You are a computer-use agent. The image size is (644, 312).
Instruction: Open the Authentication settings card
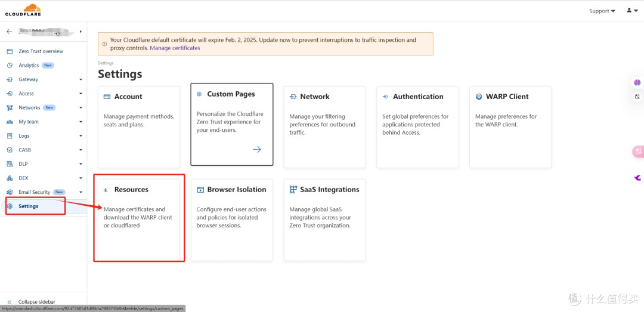click(417, 127)
